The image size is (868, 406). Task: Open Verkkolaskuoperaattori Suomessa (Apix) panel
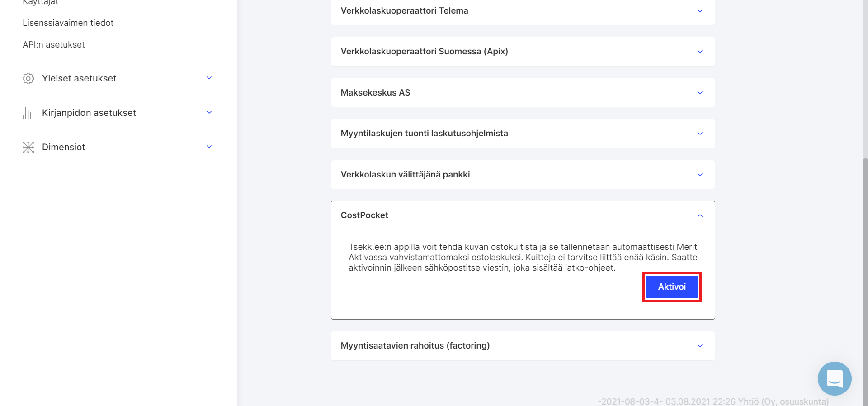(x=523, y=52)
